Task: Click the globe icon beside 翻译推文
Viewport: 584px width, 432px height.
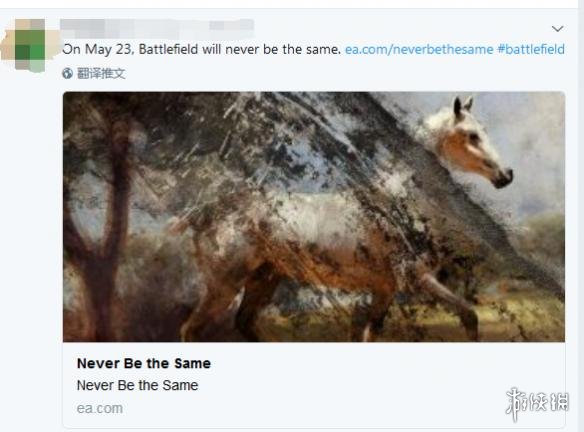Action: point(67,73)
